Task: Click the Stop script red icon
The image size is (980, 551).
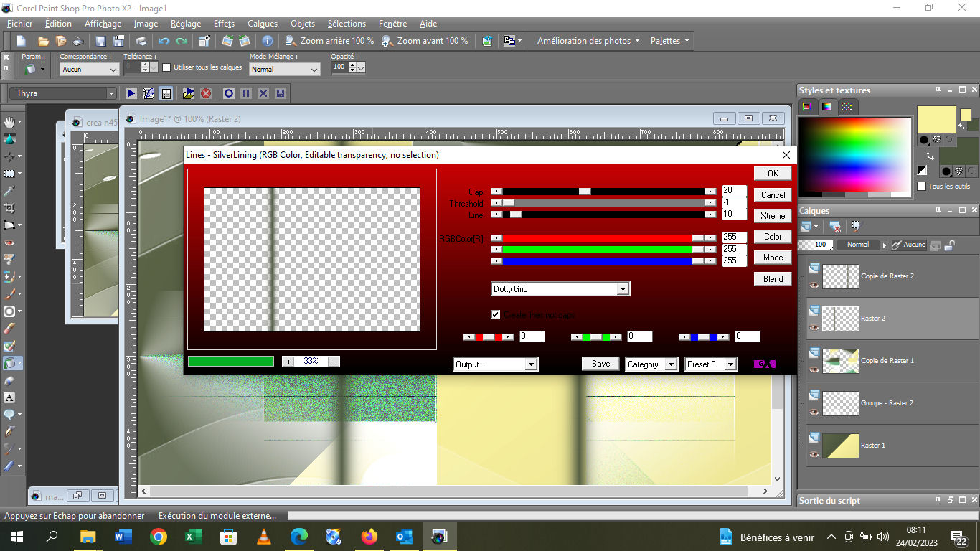Action: click(206, 93)
